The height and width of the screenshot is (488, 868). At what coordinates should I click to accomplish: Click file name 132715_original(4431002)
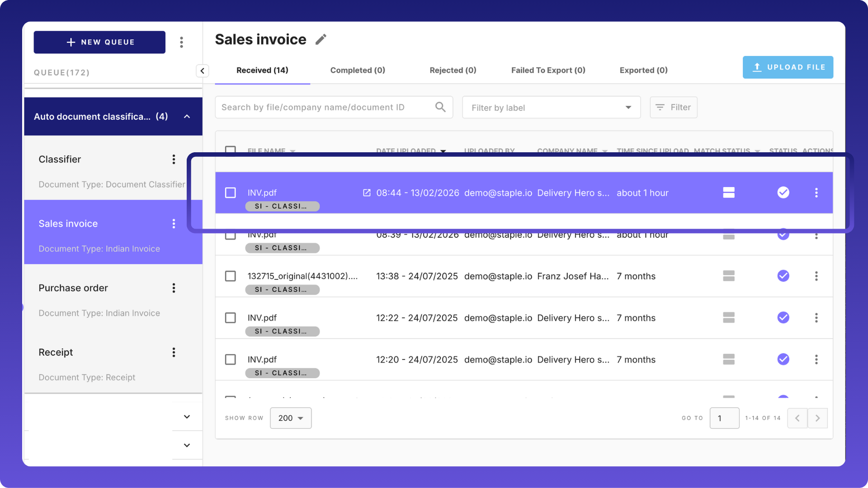(302, 276)
